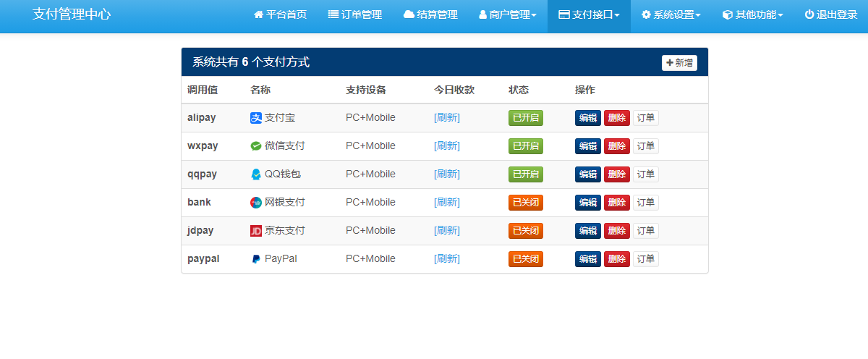868x359 pixels.
Task: Click the JD Pay red icon
Action: (255, 231)
